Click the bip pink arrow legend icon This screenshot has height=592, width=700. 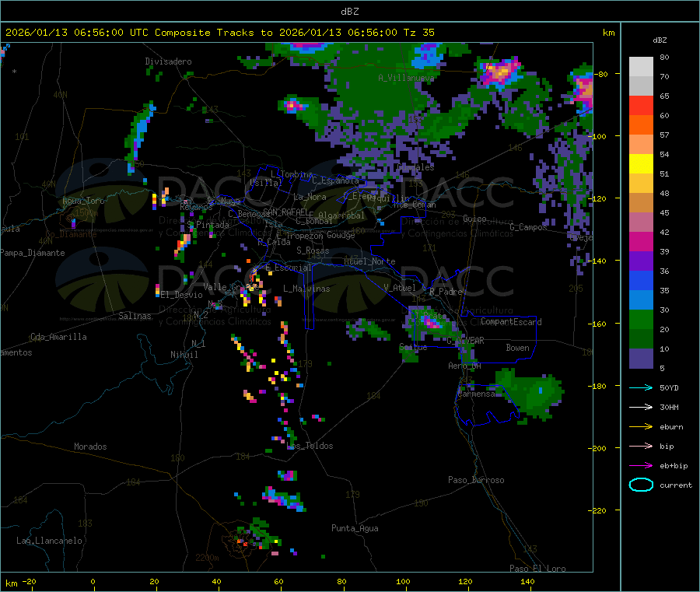[x=641, y=446]
